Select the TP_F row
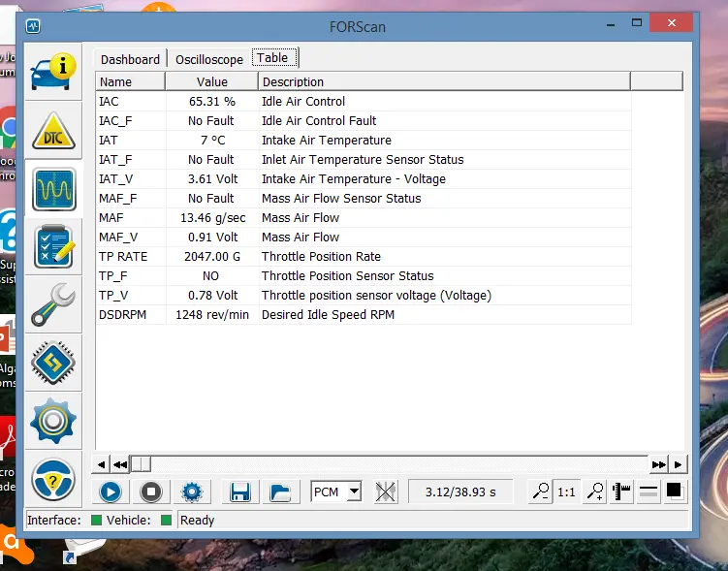728x571 pixels. pos(364,276)
